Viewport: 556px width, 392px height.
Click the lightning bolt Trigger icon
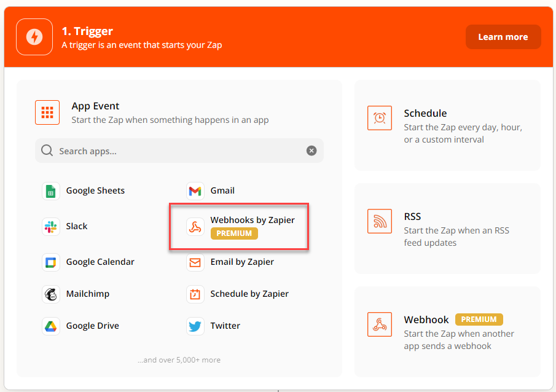click(34, 37)
